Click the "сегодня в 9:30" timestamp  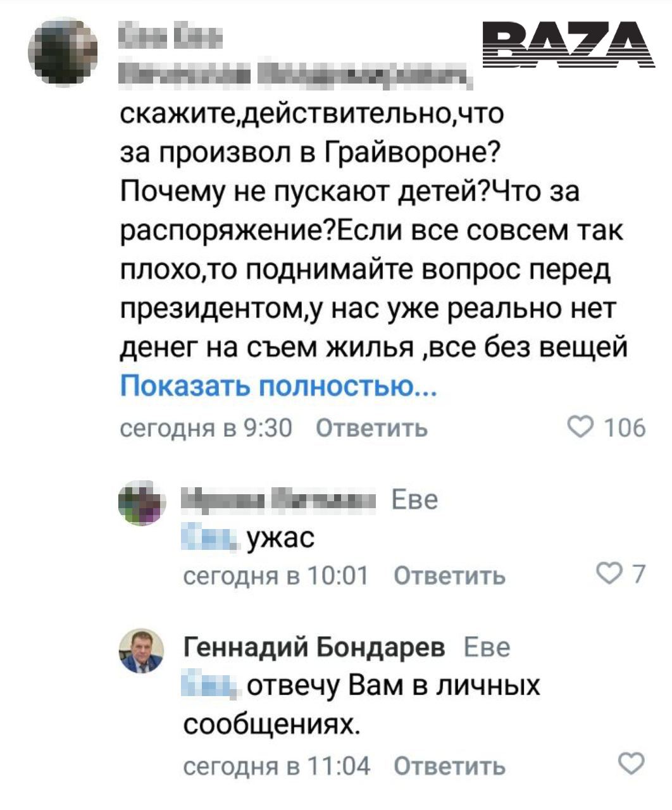(206, 429)
